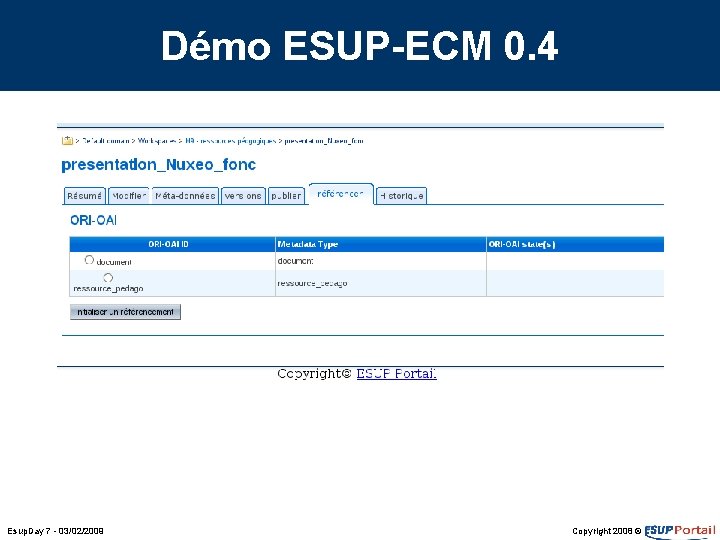Open Workspaces in the breadcrumb
Screen dimensions: 720x540
coord(157,141)
